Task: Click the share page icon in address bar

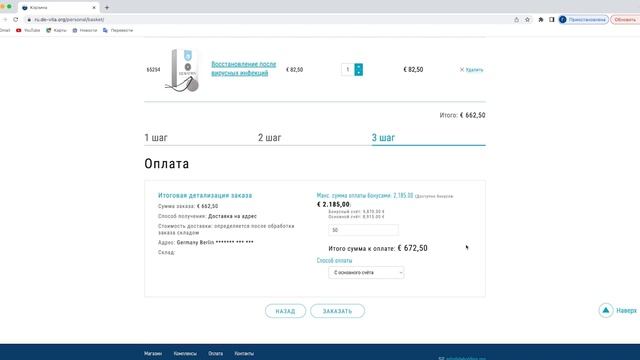Action: (x=516, y=20)
